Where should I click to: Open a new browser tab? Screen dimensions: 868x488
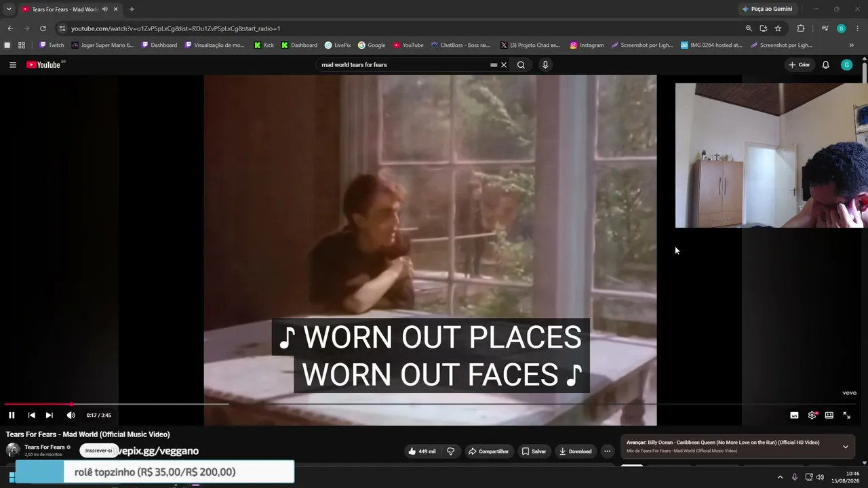[132, 9]
